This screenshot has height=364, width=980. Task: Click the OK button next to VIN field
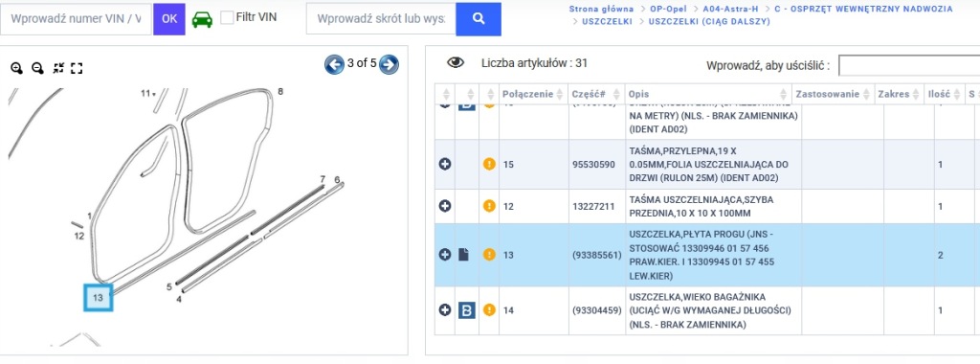[x=169, y=19]
